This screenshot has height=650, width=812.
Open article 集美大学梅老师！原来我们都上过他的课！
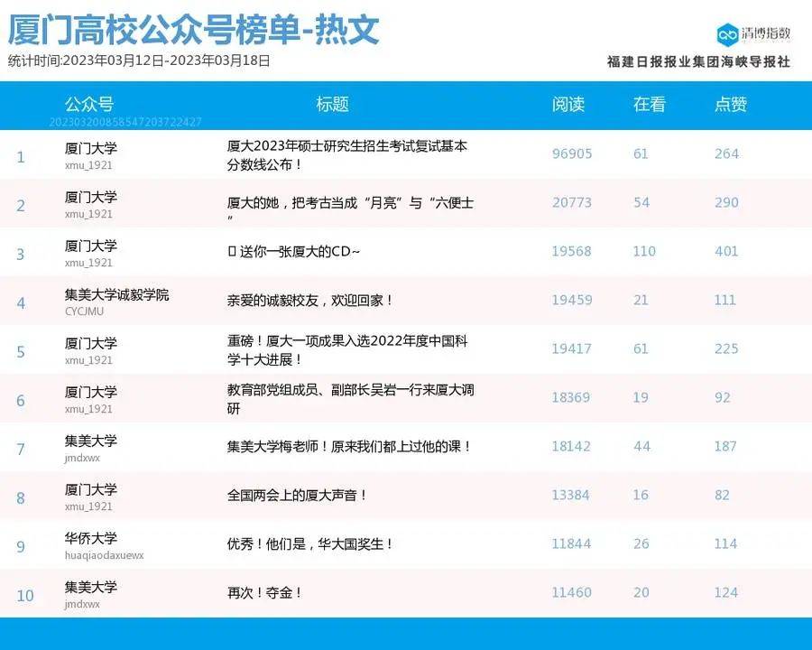349,446
